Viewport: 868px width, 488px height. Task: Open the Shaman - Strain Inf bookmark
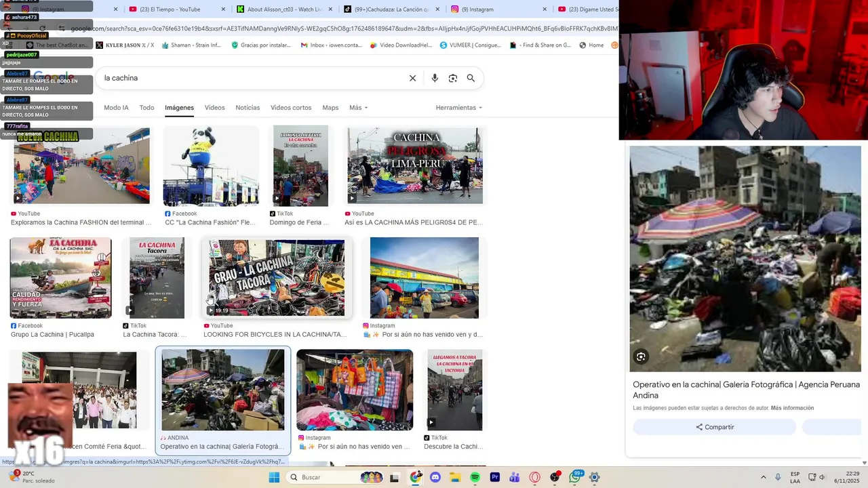tap(191, 45)
